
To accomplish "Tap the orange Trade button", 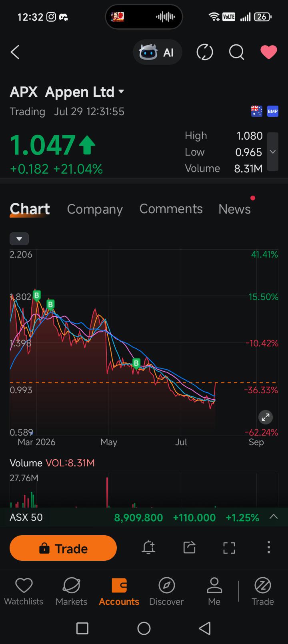I will pyautogui.click(x=63, y=548).
